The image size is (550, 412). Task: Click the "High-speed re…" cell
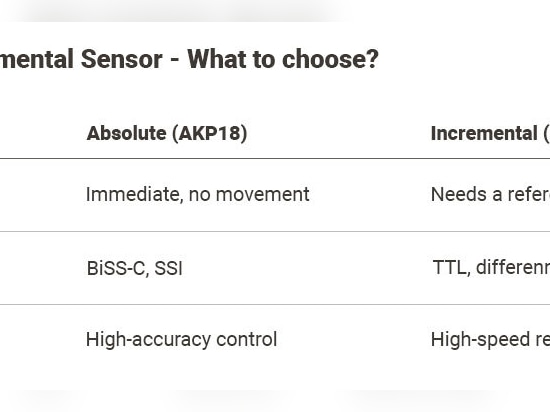click(490, 340)
